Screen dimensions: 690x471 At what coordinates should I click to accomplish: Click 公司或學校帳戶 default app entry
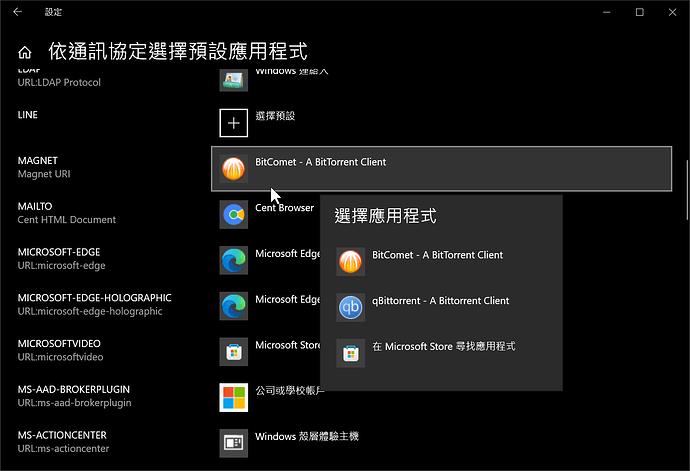(290, 391)
